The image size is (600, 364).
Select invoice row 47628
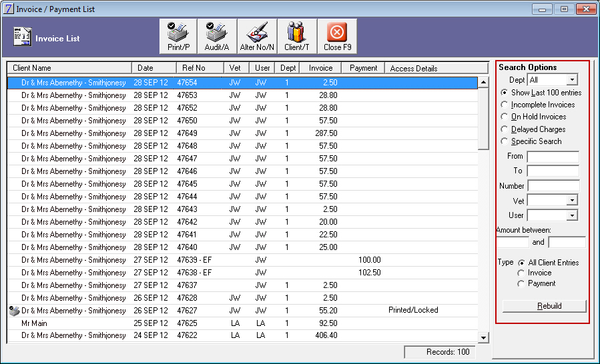click(x=242, y=298)
